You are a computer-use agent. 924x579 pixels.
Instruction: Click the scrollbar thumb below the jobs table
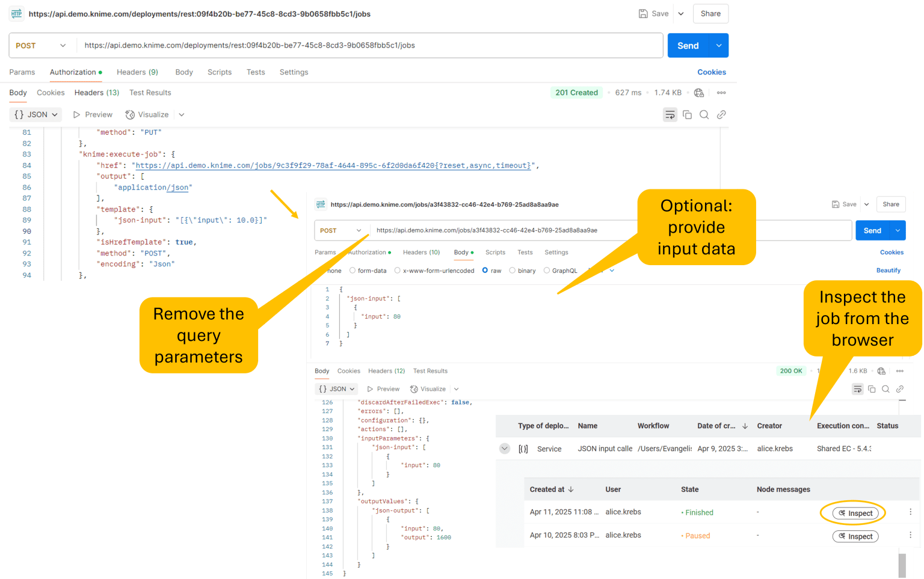pos(902,566)
